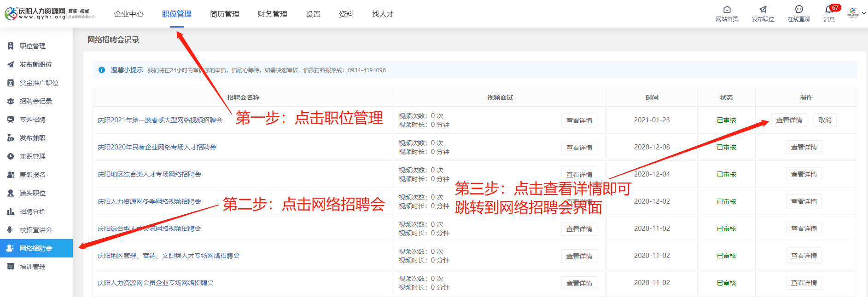
Task: Click 兼职报名 sidebar icon
Action: (11, 175)
